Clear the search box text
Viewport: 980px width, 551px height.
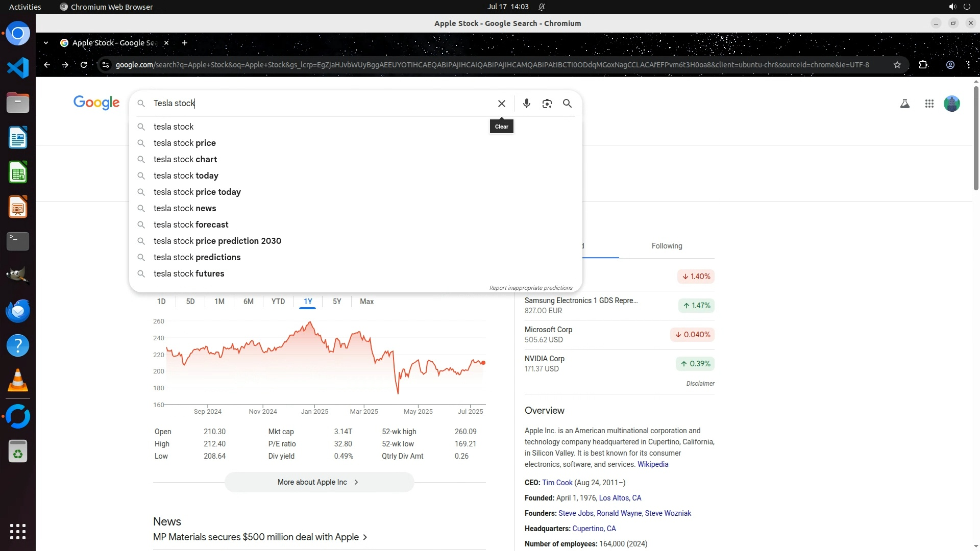[501, 104]
